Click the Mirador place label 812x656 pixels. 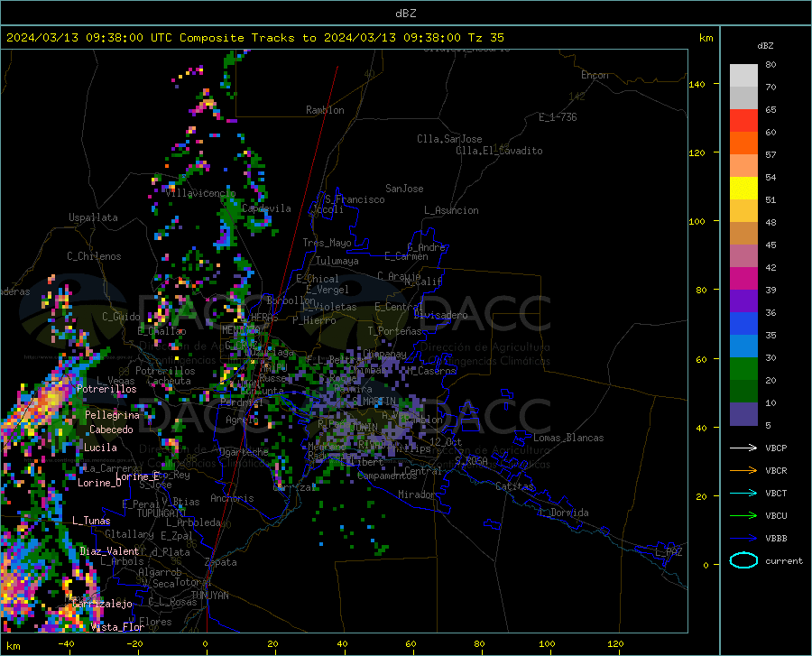click(416, 494)
